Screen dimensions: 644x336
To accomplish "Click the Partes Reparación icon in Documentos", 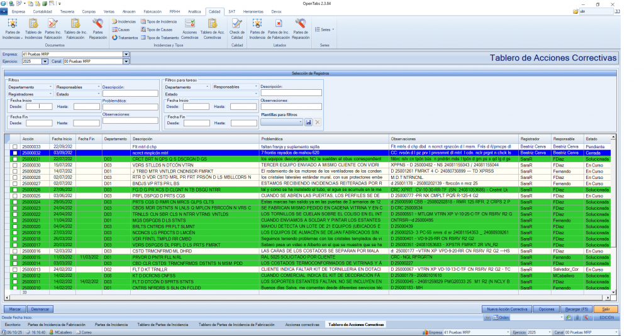I will pyautogui.click(x=98, y=27).
